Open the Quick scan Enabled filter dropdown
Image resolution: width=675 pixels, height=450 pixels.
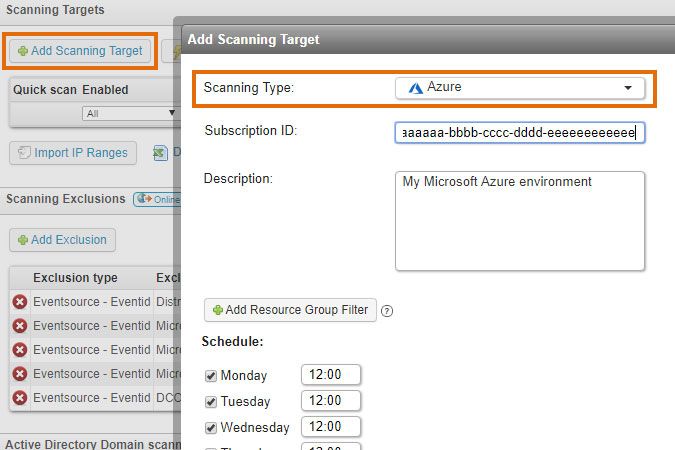[x=130, y=114]
